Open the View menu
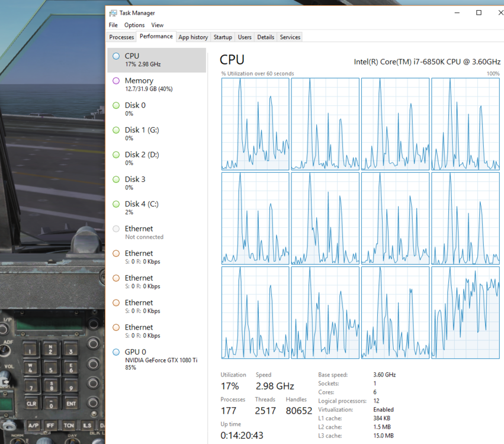Viewport: 504px width, 444px height. pos(157,25)
